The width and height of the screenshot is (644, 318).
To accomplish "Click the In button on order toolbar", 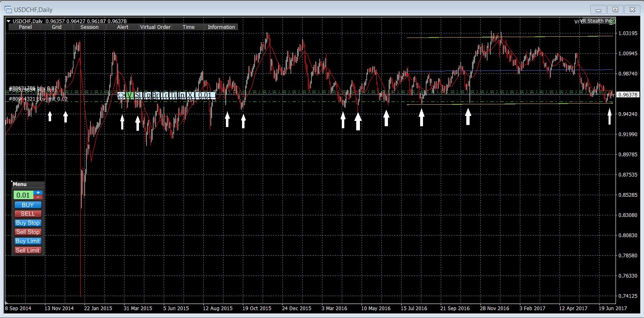I will (181, 95).
